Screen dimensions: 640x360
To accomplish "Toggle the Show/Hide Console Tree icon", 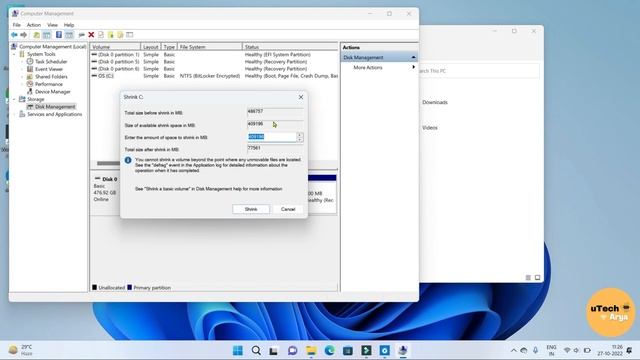I will click(x=47, y=35).
